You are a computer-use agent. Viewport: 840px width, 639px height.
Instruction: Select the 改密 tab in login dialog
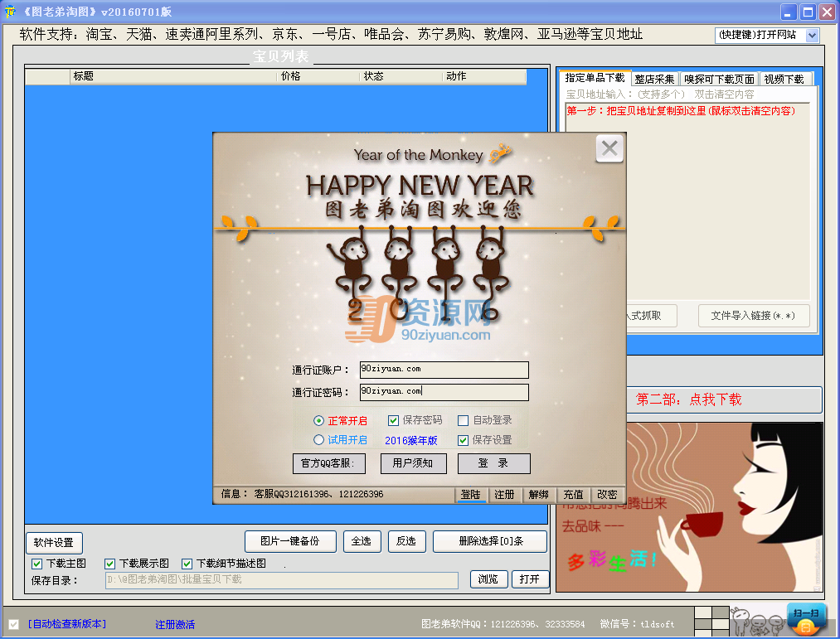click(607, 495)
